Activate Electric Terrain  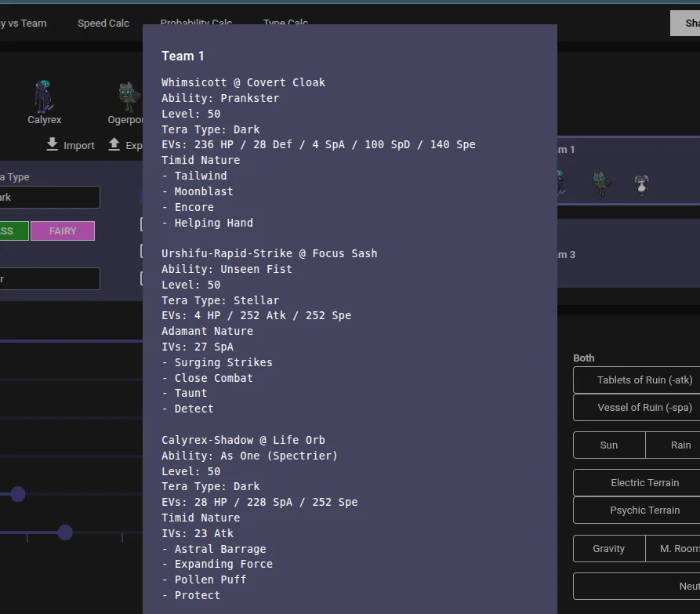637,483
